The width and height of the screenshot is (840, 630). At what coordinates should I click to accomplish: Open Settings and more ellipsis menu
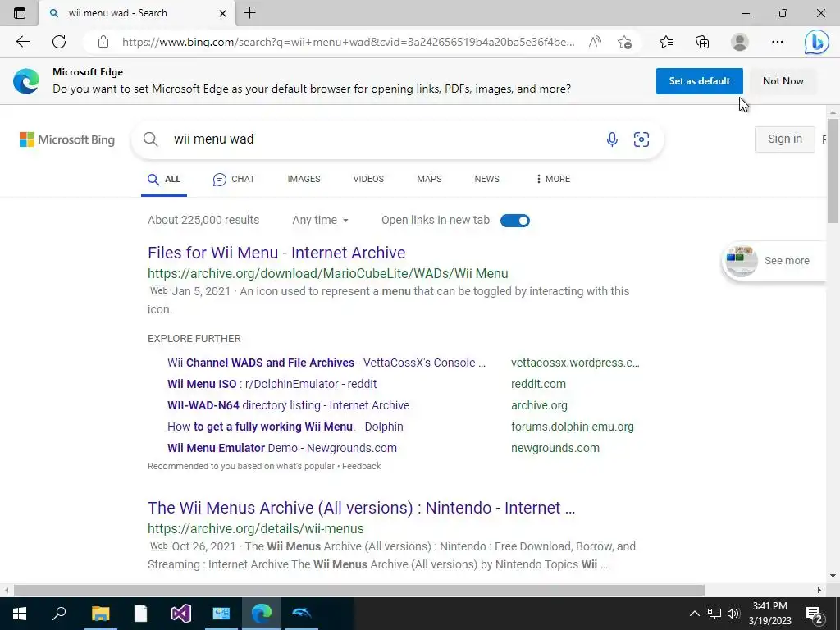pyautogui.click(x=778, y=42)
